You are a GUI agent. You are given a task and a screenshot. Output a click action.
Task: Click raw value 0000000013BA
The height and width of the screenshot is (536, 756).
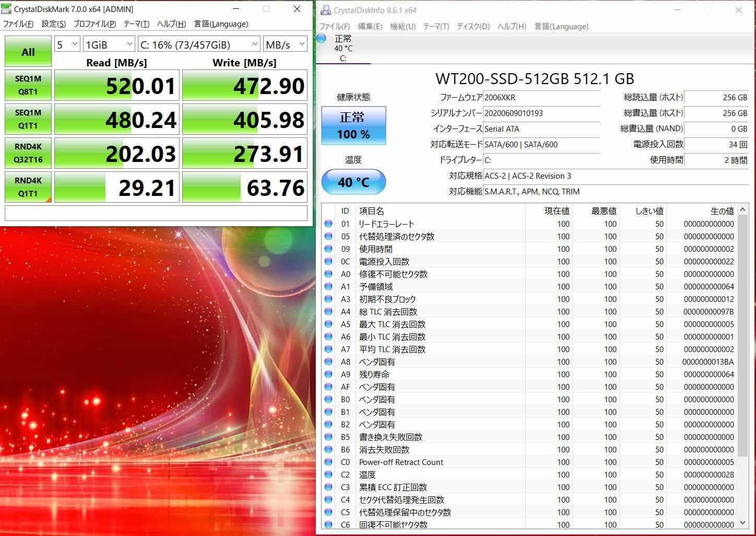pyautogui.click(x=708, y=362)
